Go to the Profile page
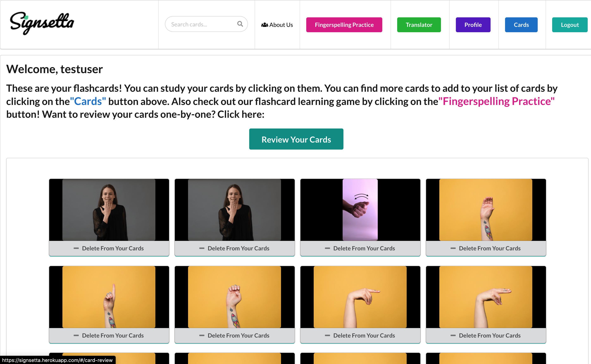 coord(473,25)
